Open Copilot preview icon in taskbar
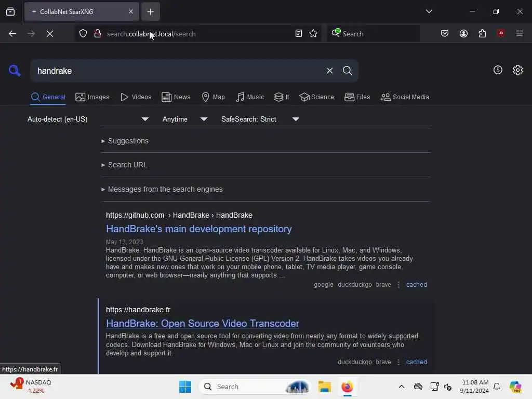This screenshot has height=399, width=532. pyautogui.click(x=515, y=387)
